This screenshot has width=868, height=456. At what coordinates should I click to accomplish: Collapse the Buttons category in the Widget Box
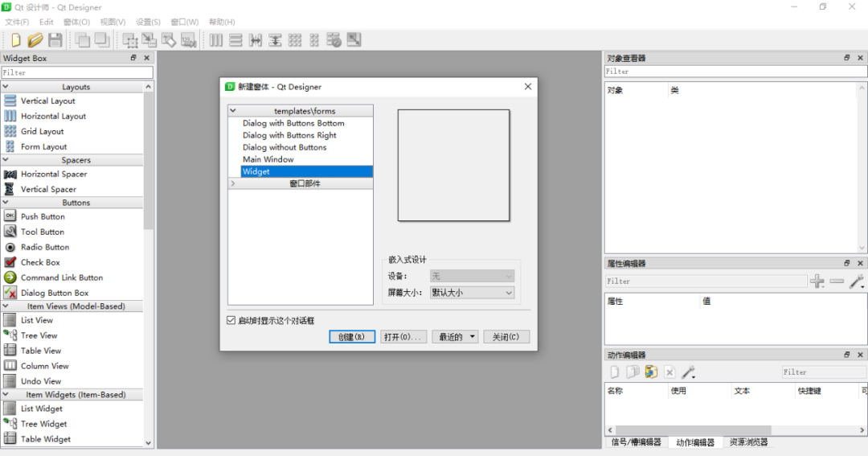coord(6,203)
